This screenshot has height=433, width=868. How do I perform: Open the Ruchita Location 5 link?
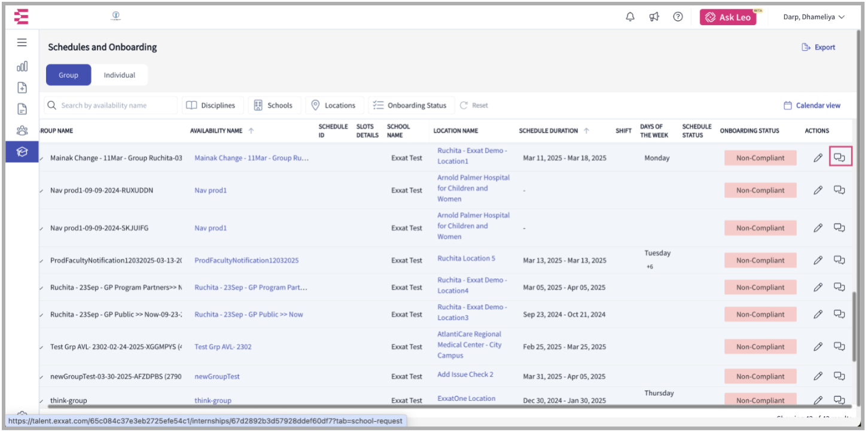(x=466, y=258)
